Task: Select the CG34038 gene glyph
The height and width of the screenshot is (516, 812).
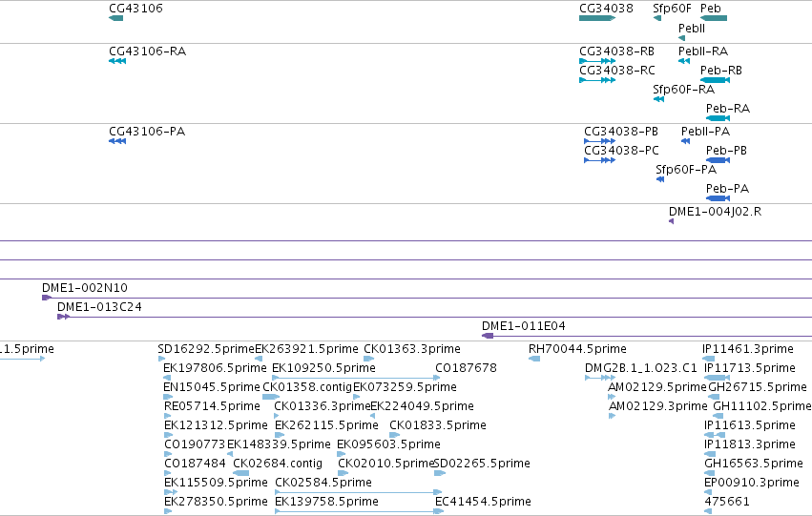Action: pyautogui.click(x=597, y=18)
